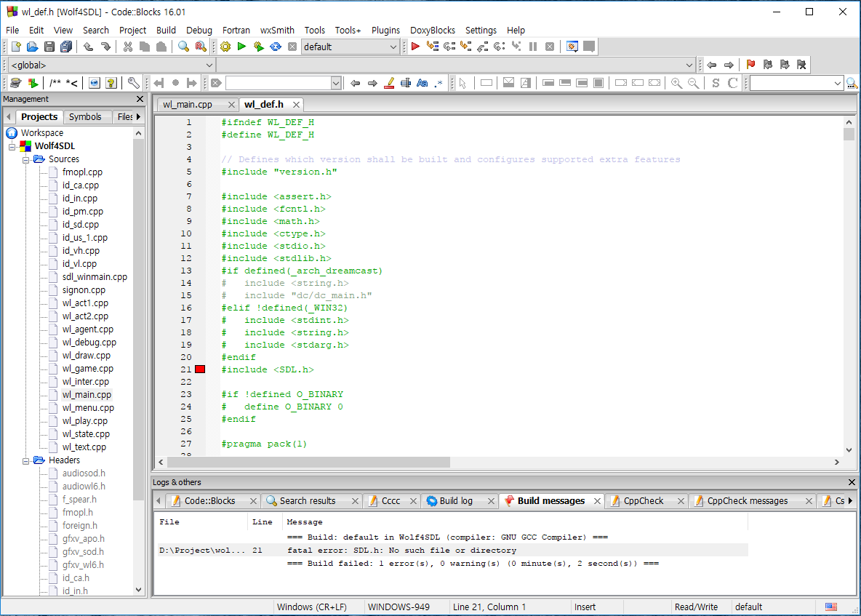The image size is (861, 616).
Task: Show more Management tabs with right arrow
Action: 138,116
